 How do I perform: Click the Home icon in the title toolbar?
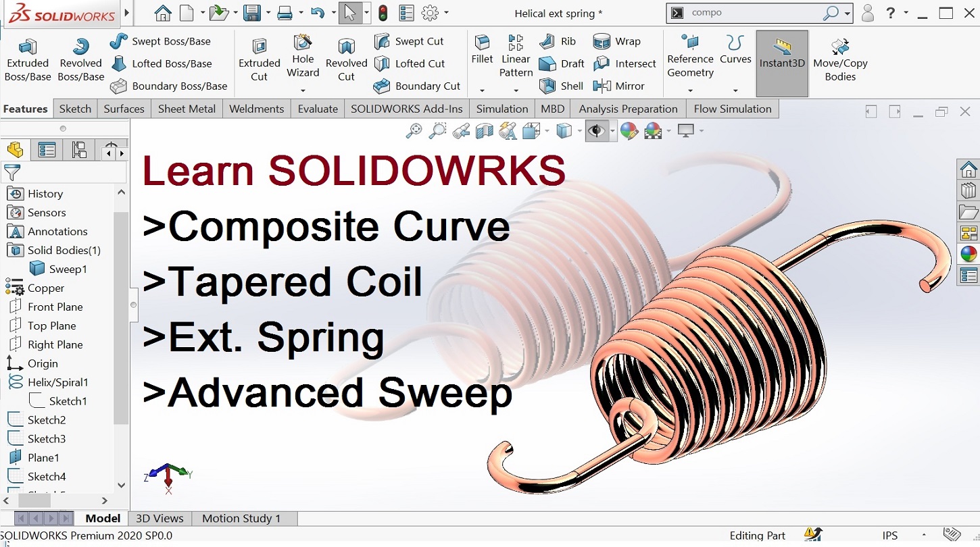pos(162,13)
